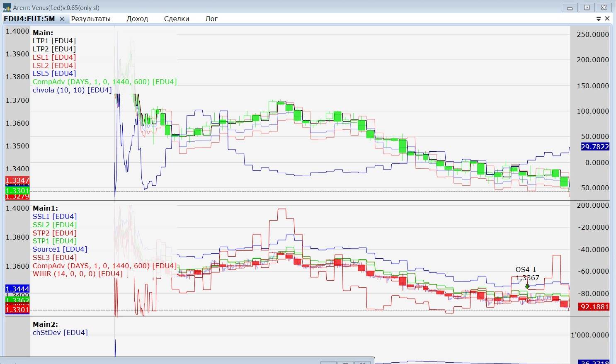Viewport: 616px width, 364px height.
Task: Select legend entry 'SSL1 [EDU4]'
Action: [x=55, y=216]
